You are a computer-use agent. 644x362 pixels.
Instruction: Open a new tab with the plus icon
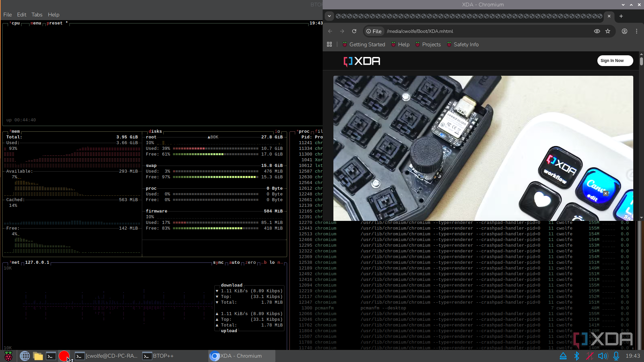[621, 16]
